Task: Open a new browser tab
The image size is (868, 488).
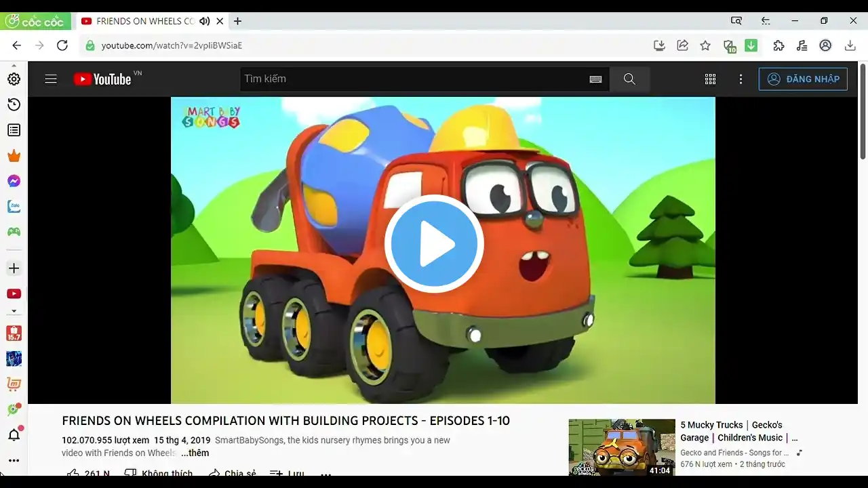Action: point(237,21)
